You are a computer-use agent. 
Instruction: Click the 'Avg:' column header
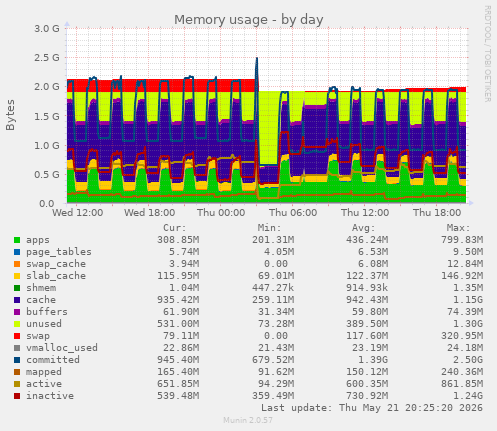click(x=364, y=228)
